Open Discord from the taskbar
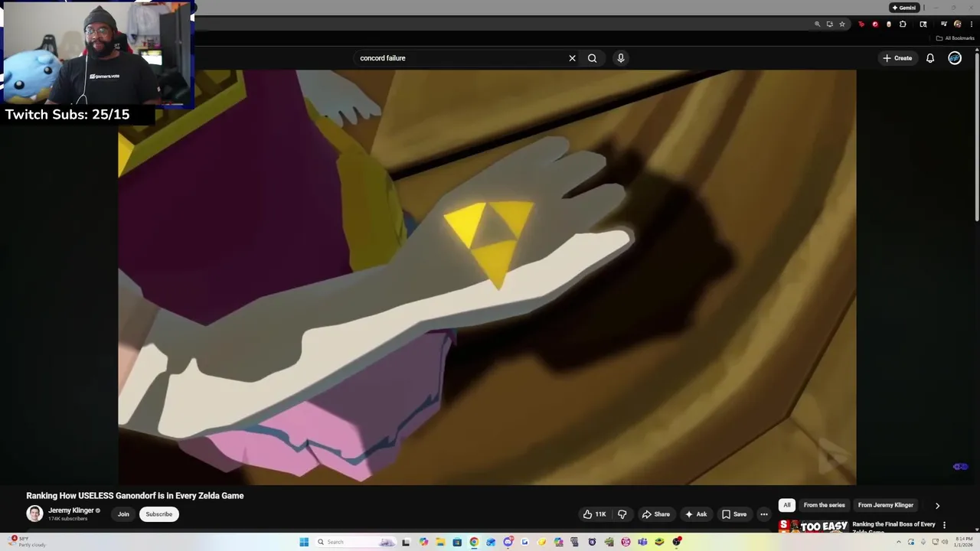The height and width of the screenshot is (551, 980). [x=508, y=542]
